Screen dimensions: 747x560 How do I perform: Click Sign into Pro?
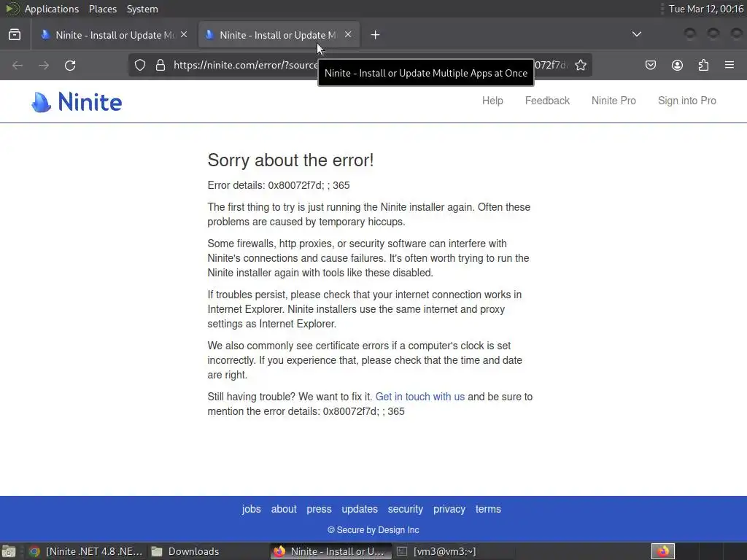tap(687, 101)
